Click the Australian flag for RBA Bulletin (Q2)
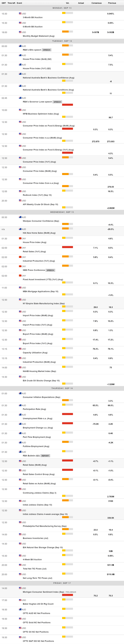 point(20,452)
